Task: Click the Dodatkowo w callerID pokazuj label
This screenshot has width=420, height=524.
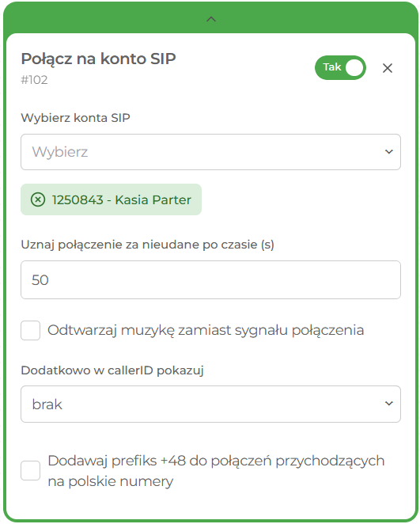Action: 112,370
